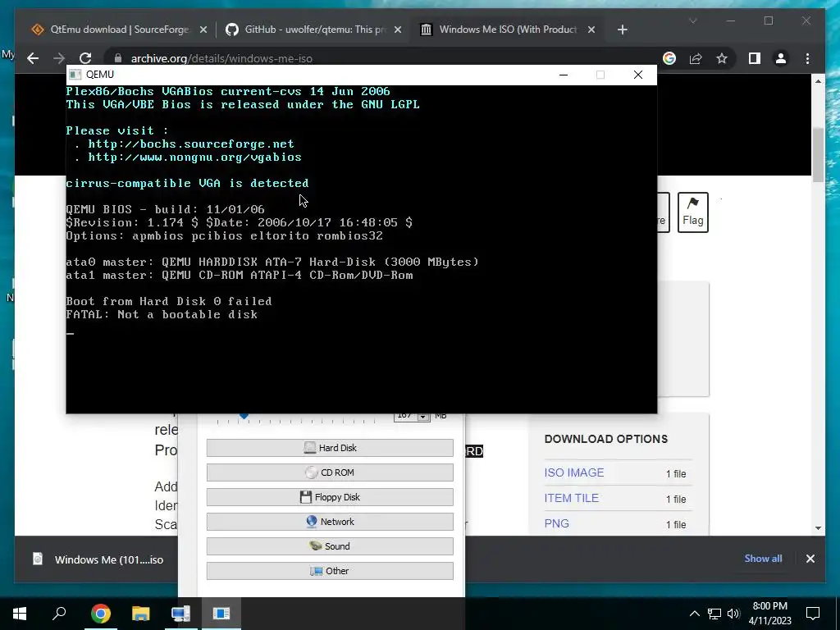This screenshot has height=630, width=840.
Task: Open Sound settings in QtEmu
Action: pyautogui.click(x=330, y=546)
